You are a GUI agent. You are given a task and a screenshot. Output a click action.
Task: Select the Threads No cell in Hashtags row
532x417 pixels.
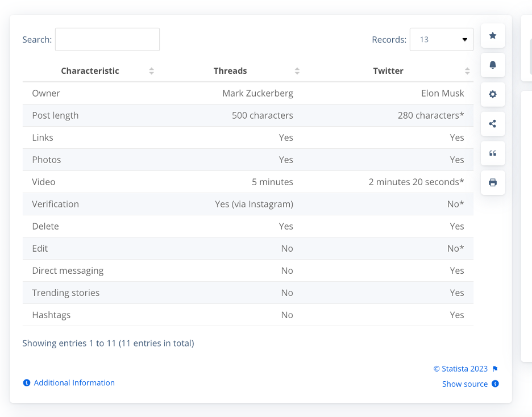(287, 315)
